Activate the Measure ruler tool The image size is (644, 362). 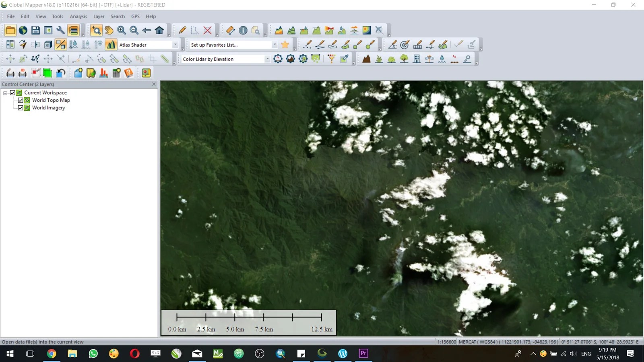point(230,30)
